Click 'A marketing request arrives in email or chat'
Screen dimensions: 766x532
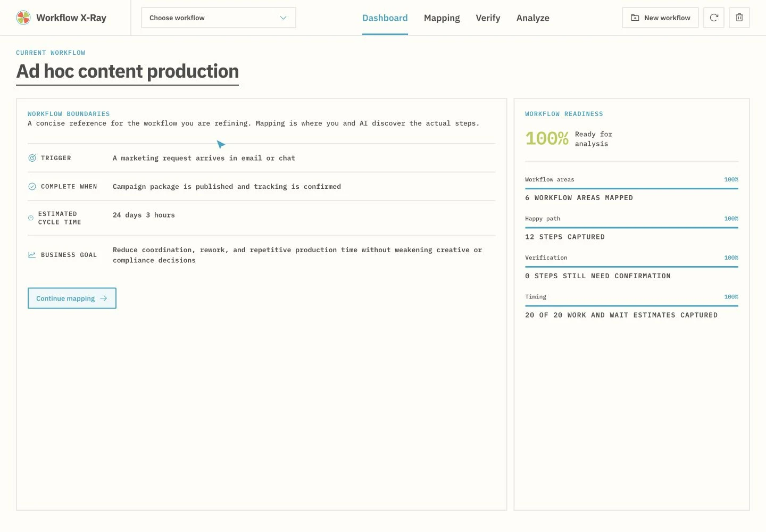[204, 158]
